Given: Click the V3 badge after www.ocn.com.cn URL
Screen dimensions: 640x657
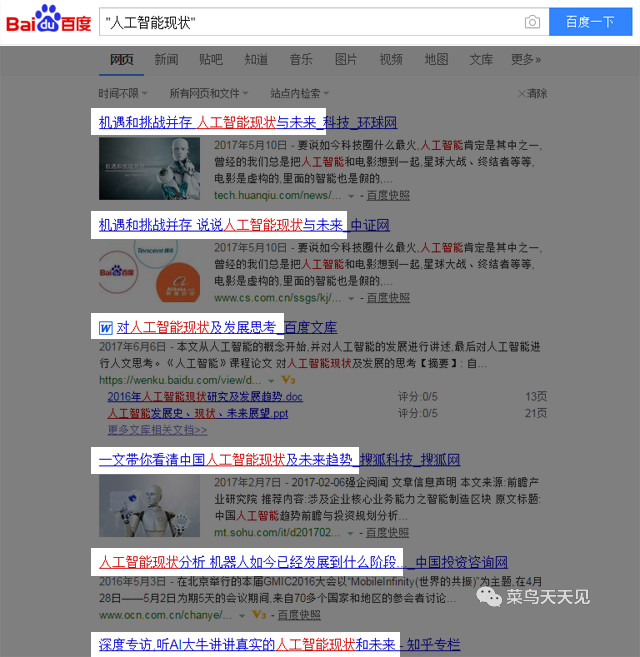Looking at the screenshot, I should 259,615.
